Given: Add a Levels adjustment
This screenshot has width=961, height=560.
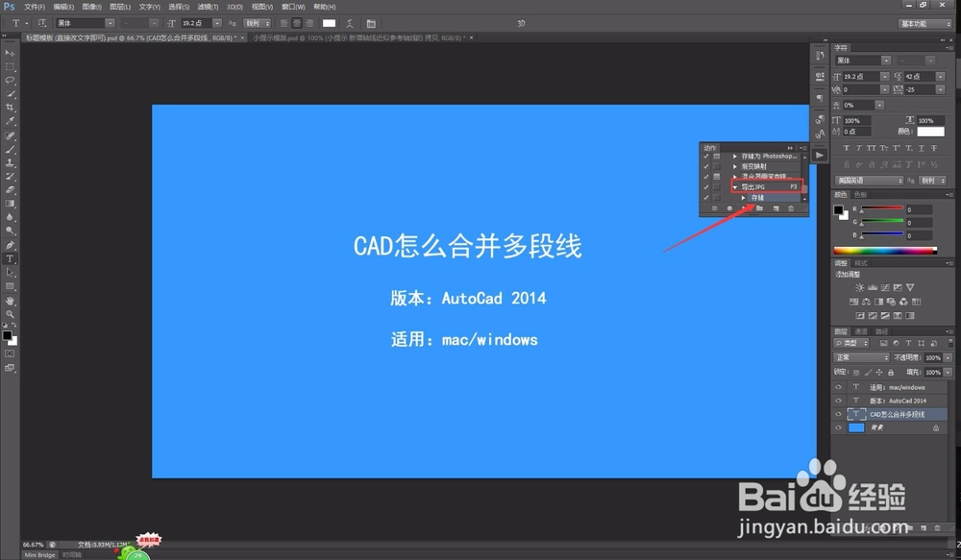Looking at the screenshot, I should 873,287.
